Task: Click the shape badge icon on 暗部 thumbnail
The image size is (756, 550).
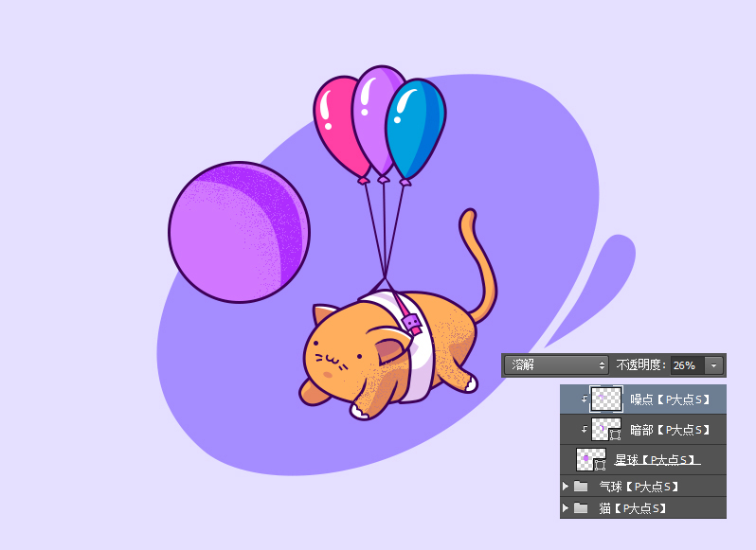Action: tap(615, 435)
